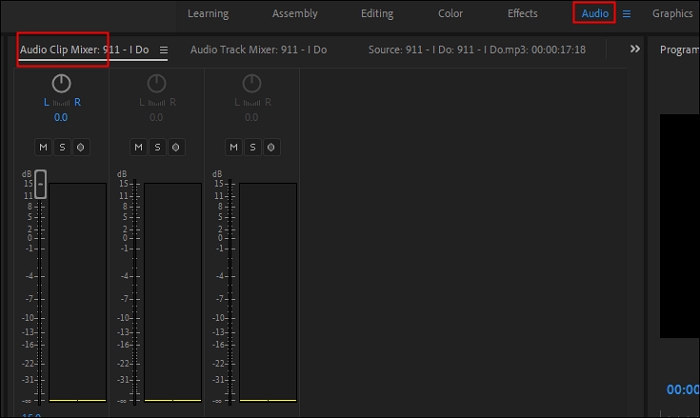Click the first channel's level meter
This screenshot has height=418, width=700.
pyautogui.click(x=78, y=293)
